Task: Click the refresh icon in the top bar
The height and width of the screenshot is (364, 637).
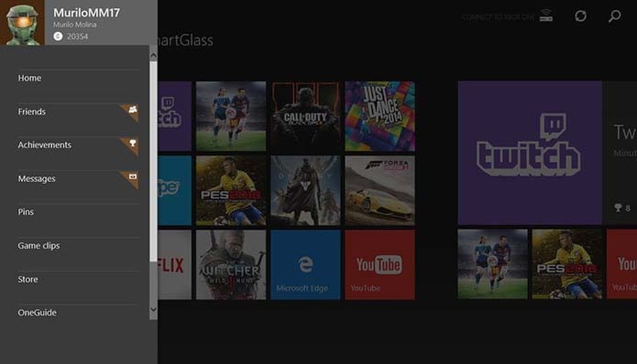Action: coord(581,16)
